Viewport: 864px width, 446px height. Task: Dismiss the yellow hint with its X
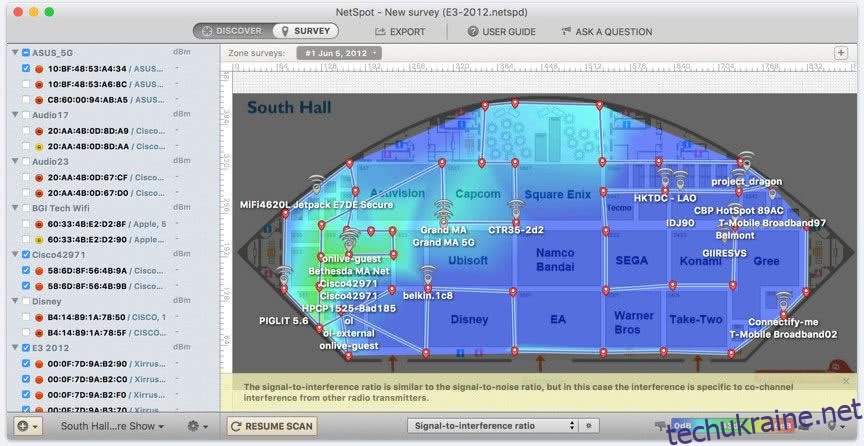coord(846,381)
